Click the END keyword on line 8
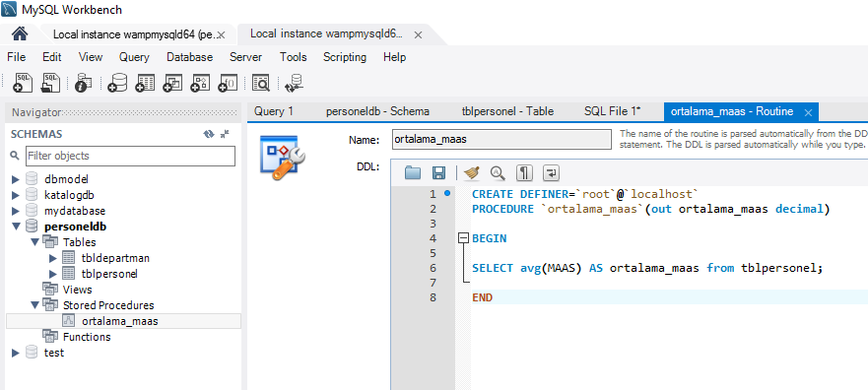 pos(482,297)
